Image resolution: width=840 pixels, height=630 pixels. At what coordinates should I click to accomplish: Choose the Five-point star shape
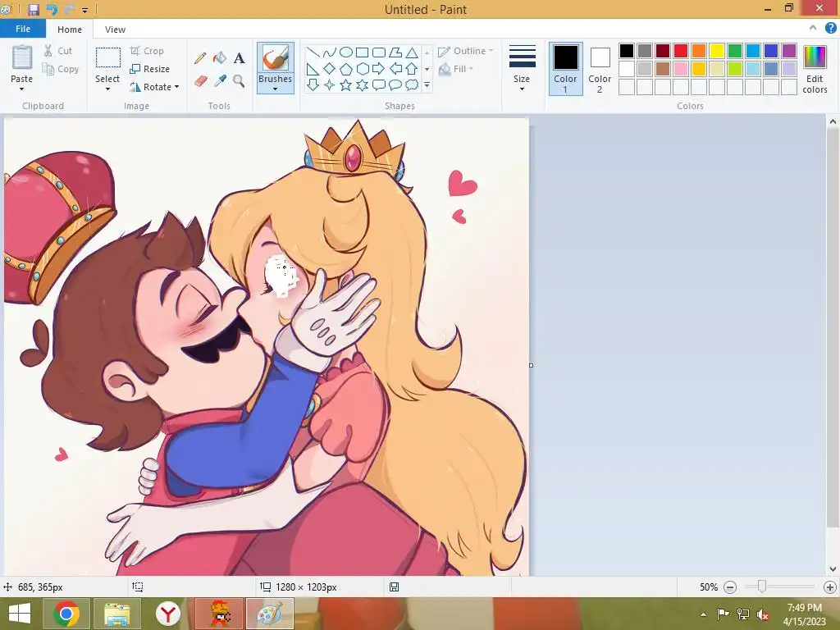click(x=346, y=84)
